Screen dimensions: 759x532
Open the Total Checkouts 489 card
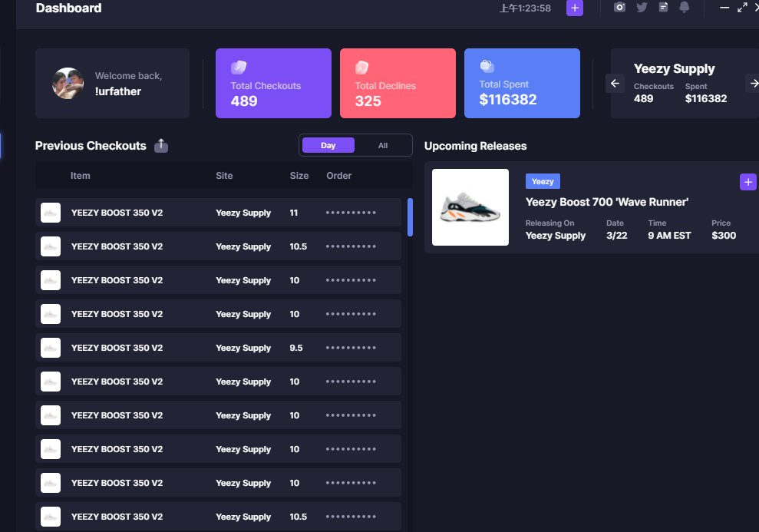[x=273, y=83]
